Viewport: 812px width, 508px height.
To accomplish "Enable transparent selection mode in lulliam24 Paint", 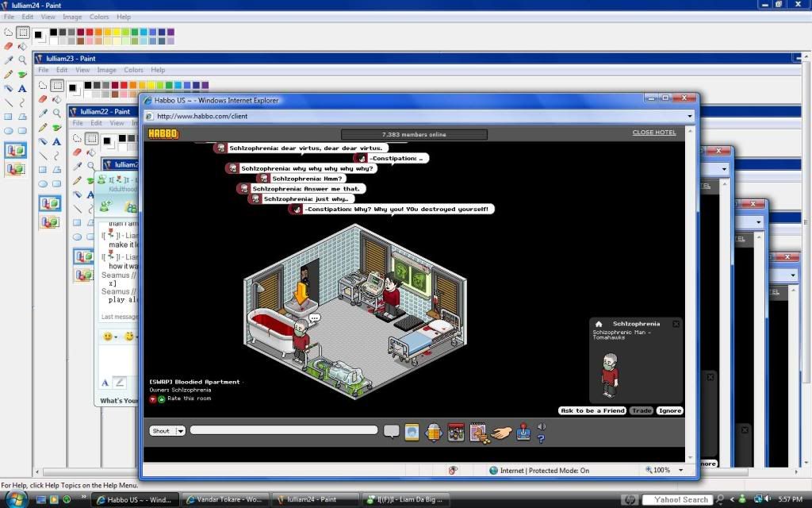I will tap(15, 168).
